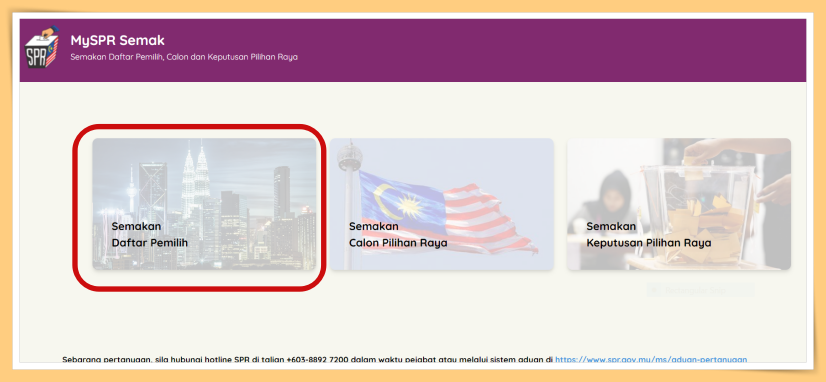Click the "Calon Pilihan Raya" label text
Viewport: 826px width, 382px height.
[x=398, y=243]
